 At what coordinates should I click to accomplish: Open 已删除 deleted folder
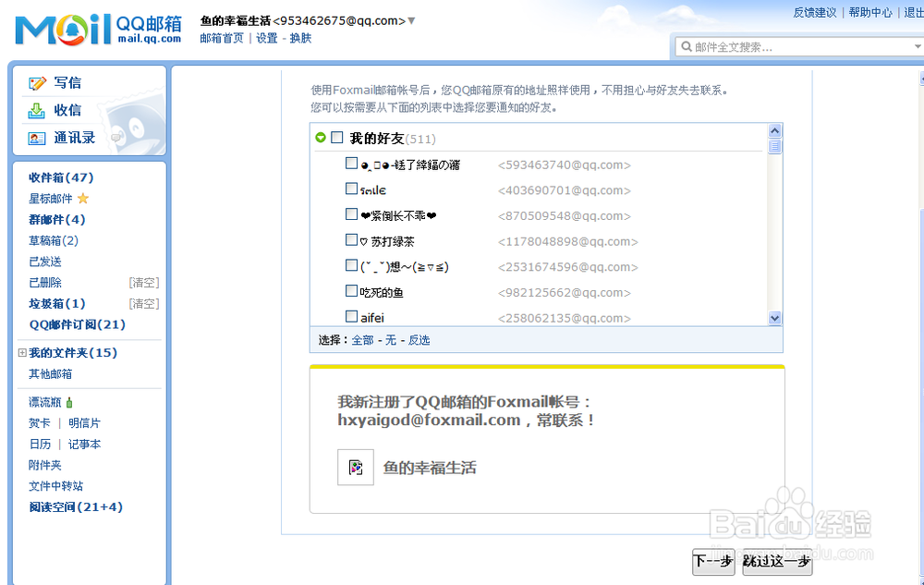click(45, 283)
